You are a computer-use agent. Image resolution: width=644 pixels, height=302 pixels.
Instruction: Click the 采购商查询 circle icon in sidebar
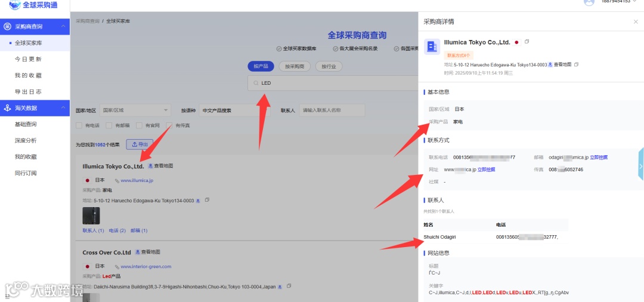pos(7,27)
